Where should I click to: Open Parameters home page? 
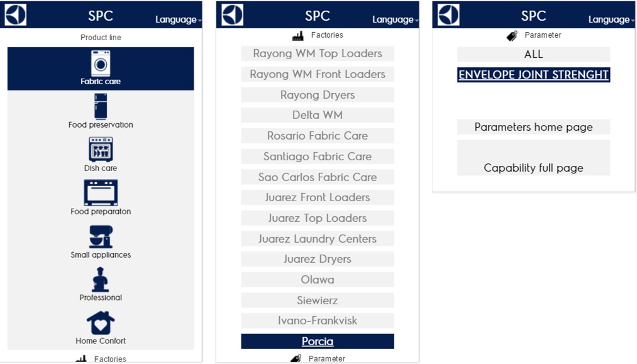click(x=533, y=127)
